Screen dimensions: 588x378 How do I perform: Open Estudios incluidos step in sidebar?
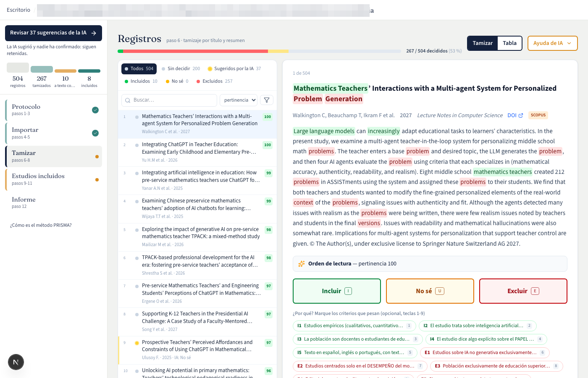click(x=54, y=179)
